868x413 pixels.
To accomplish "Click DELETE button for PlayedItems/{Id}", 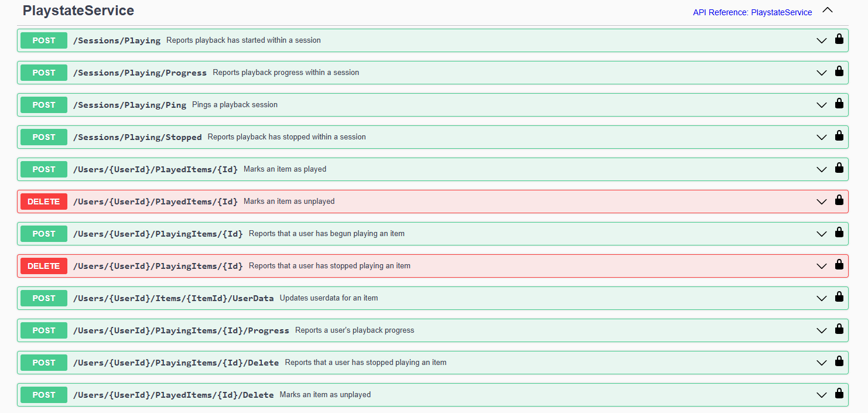I will (x=44, y=202).
